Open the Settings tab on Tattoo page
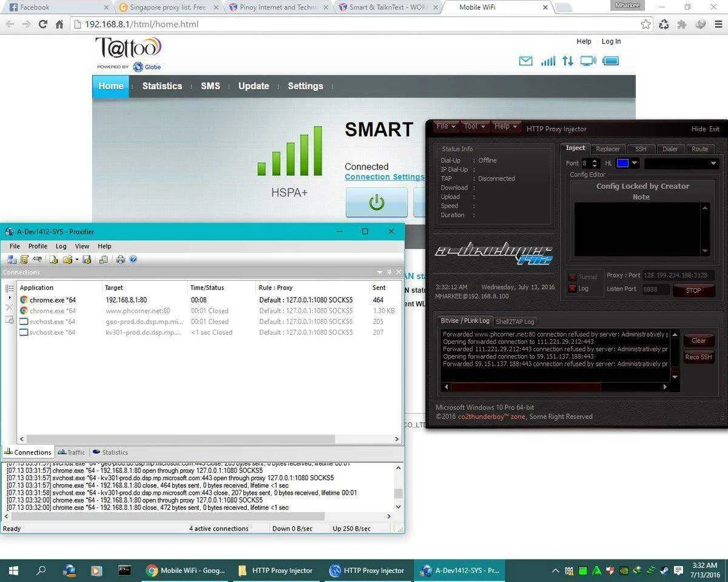 coord(305,86)
